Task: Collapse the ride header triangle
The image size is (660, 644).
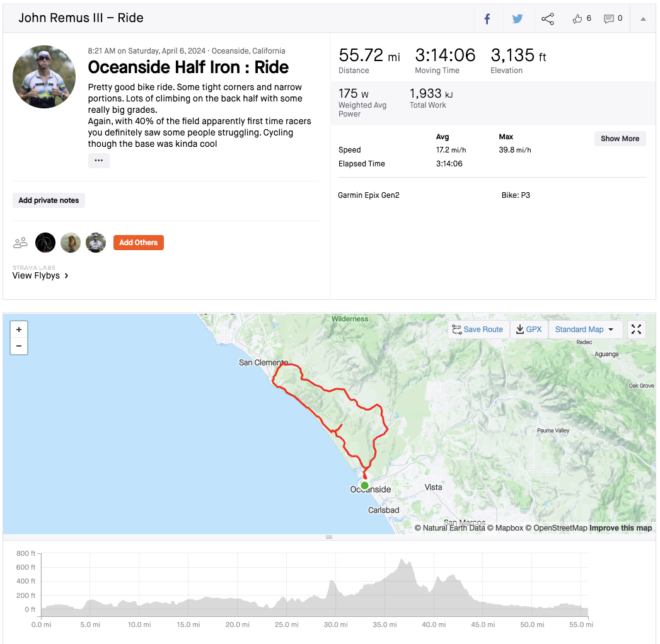Action: [643, 19]
